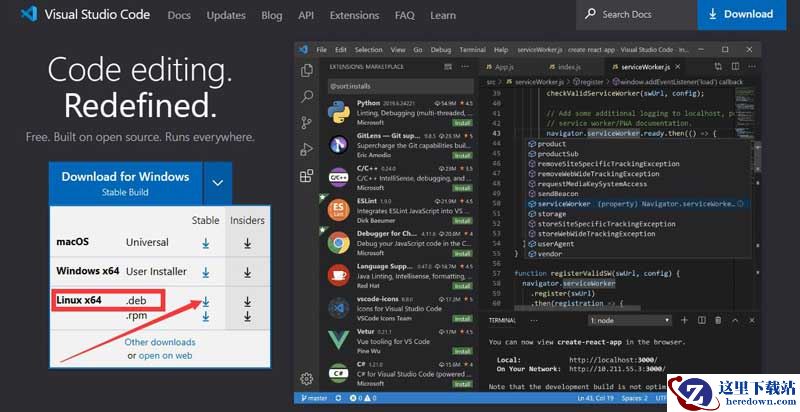This screenshot has height=412, width=800.
Task: Visit the FAQ page
Action: pos(405,15)
